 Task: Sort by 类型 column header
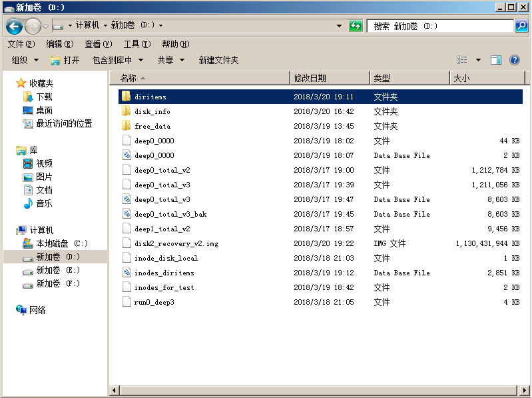click(x=410, y=78)
